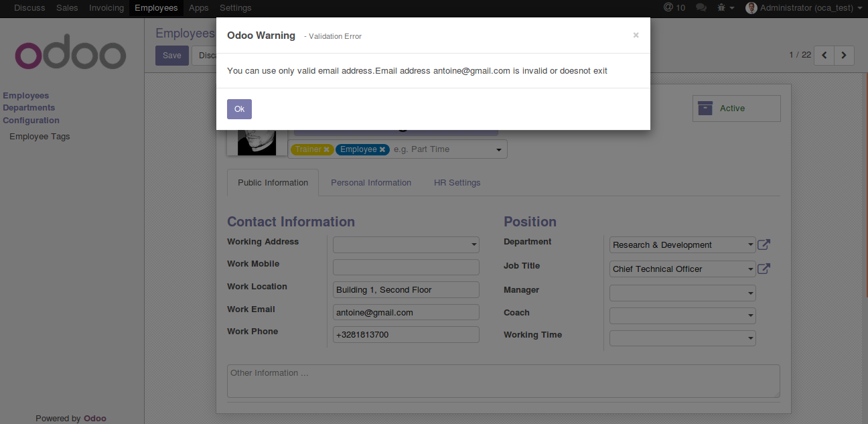
Task: Click the Work Phone field
Action: (406, 335)
